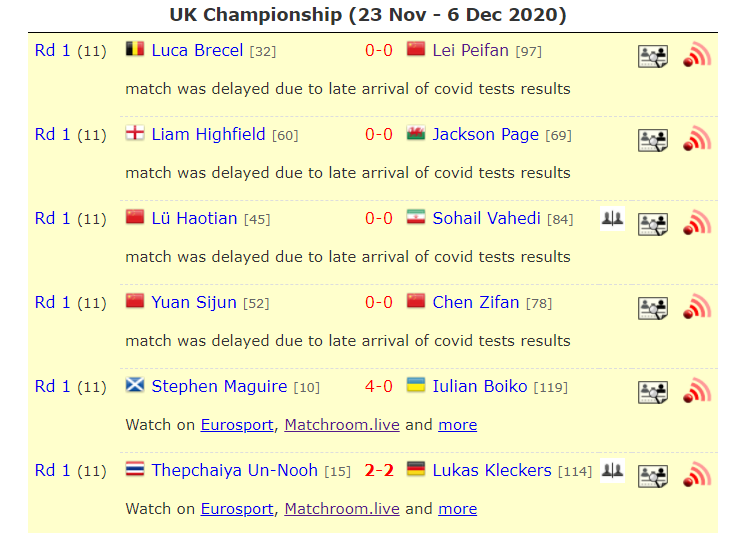Select Chen Zifan player name
The image size is (750, 533).
[476, 302]
